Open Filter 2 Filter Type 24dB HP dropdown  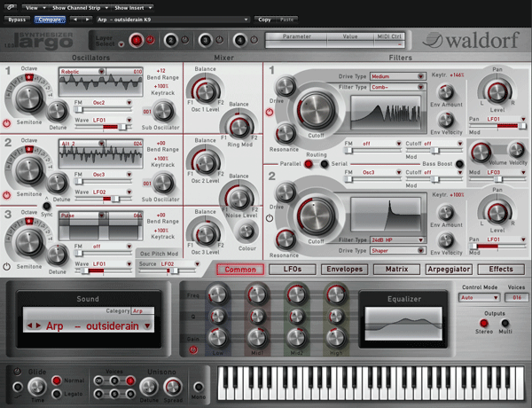click(397, 240)
